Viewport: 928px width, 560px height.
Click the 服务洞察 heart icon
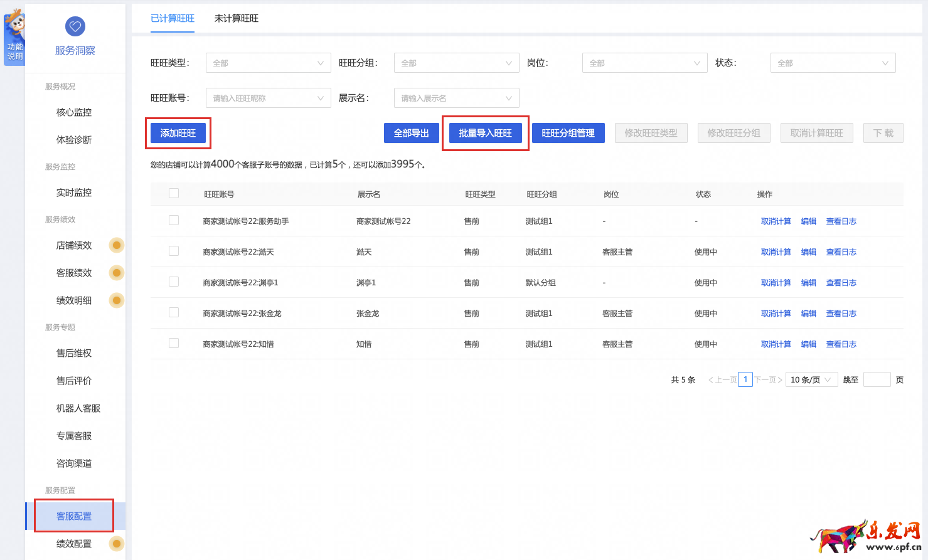[x=75, y=26]
